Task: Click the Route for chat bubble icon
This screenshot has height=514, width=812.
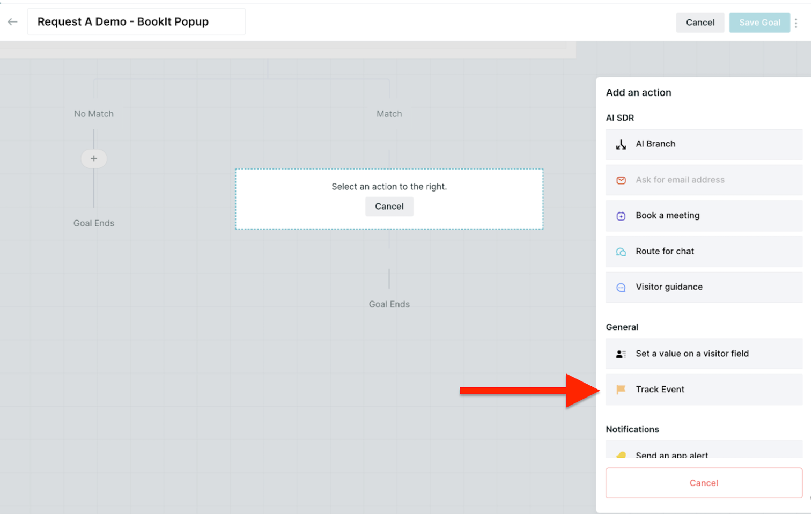Action: pos(621,252)
